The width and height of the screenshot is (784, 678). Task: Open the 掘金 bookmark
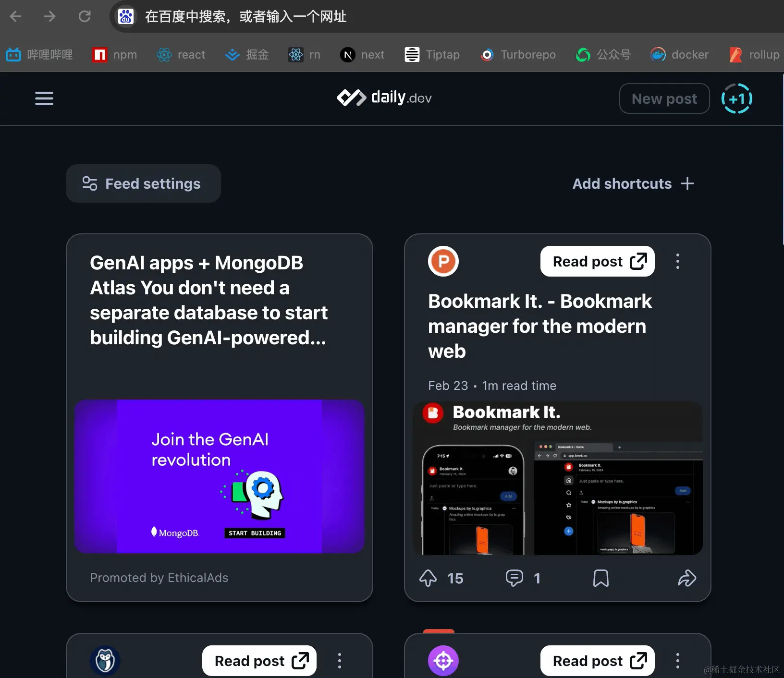tap(247, 55)
